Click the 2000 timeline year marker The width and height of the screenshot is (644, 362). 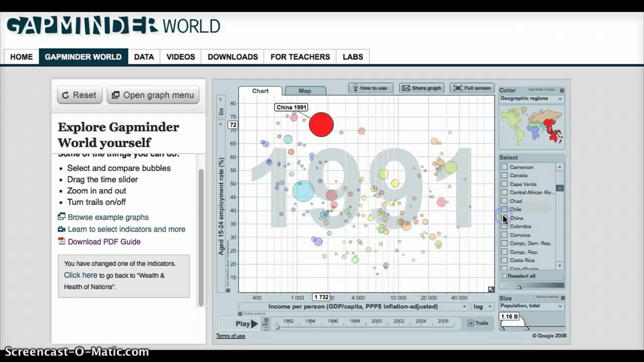(x=377, y=321)
